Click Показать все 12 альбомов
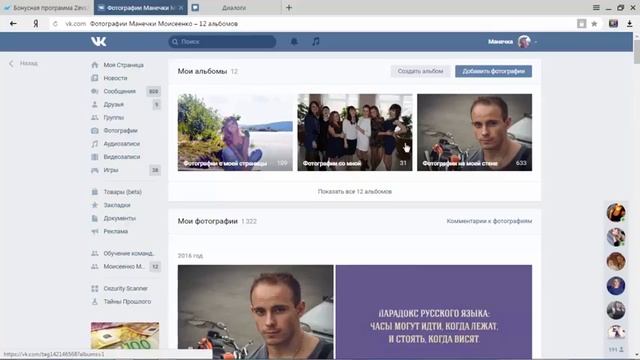Screen dimensions: 640x360 click(355, 191)
